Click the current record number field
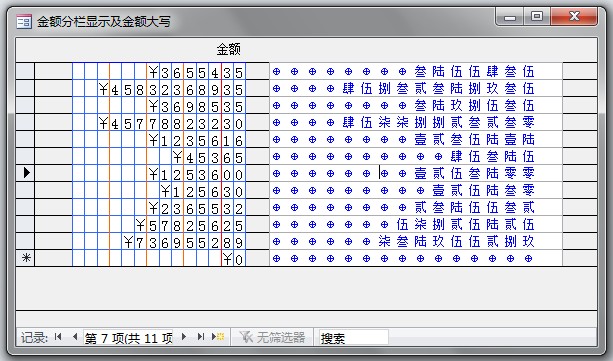This screenshot has width=613, height=361. 128,337
